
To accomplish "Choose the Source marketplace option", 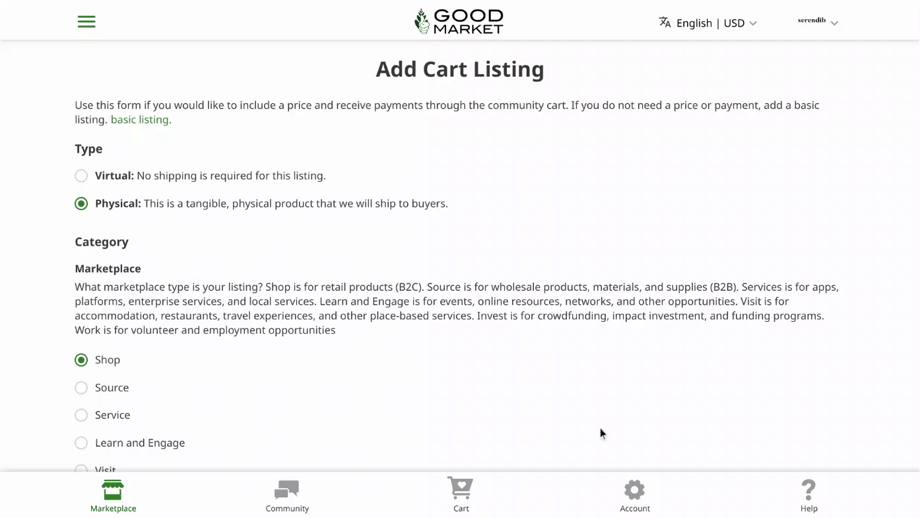I will pos(81,388).
